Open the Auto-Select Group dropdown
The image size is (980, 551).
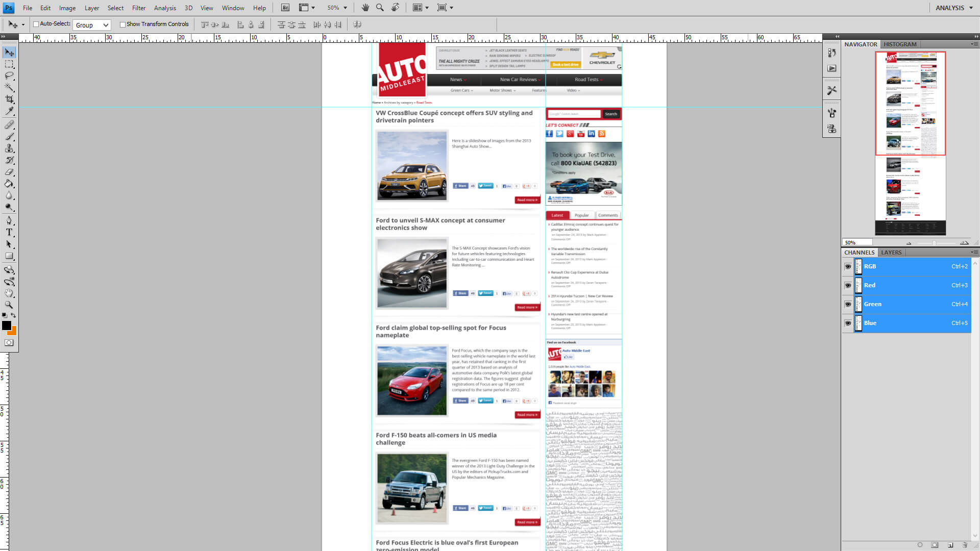[x=92, y=25]
